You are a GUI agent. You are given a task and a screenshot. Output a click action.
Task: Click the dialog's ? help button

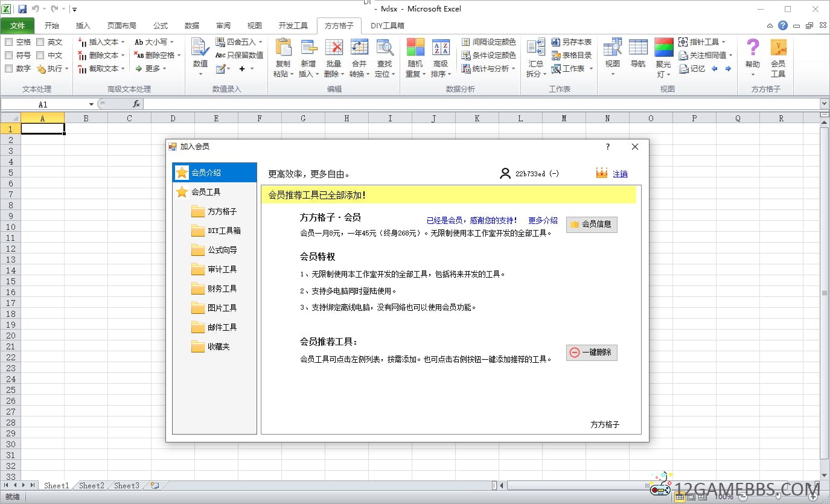(x=607, y=147)
